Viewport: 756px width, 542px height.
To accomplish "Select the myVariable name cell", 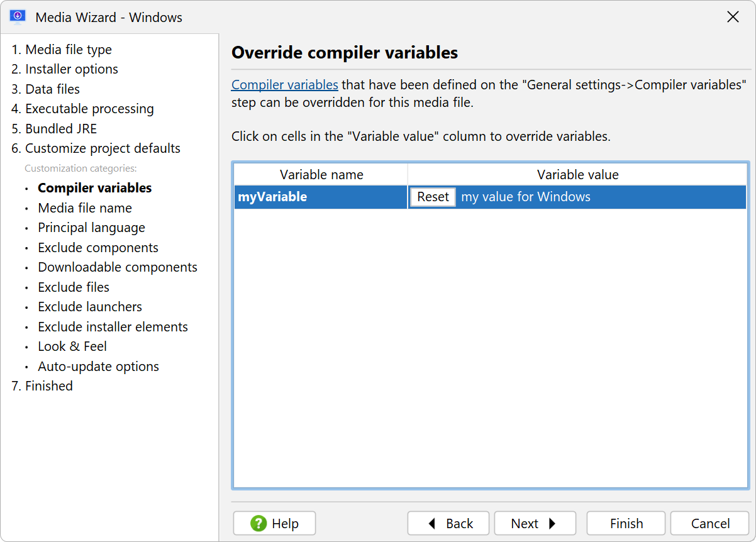I will (321, 197).
